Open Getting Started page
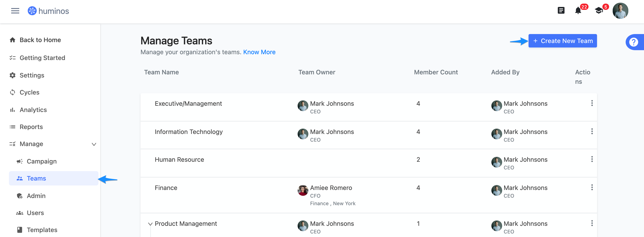 coord(42,58)
